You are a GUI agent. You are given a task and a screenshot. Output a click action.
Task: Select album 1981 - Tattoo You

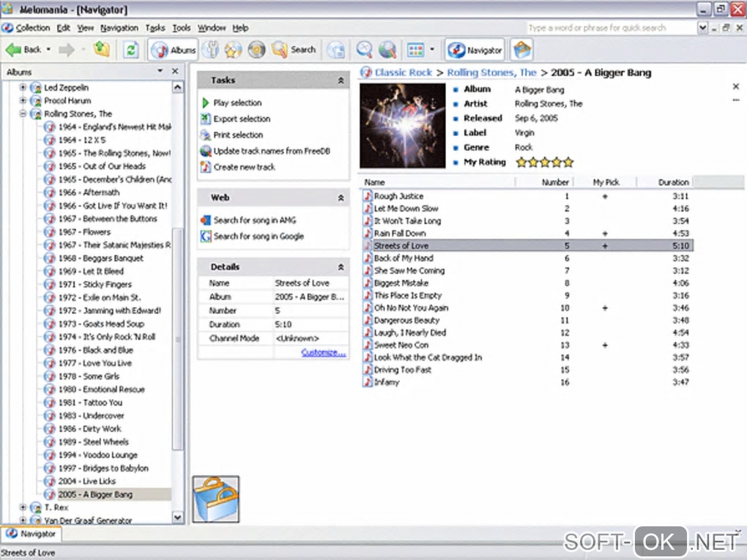click(x=90, y=403)
